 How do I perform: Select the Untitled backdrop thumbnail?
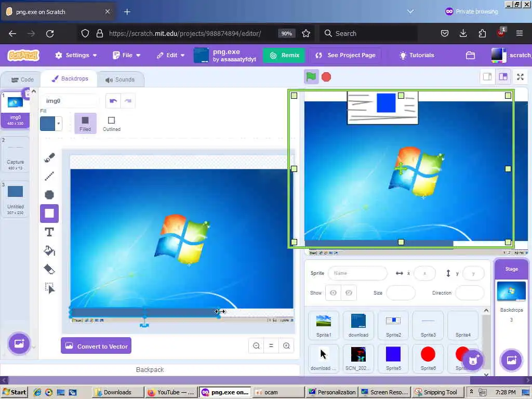coord(15,199)
